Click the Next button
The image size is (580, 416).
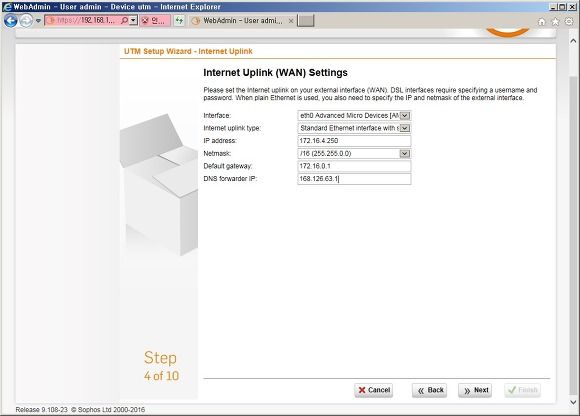tap(475, 390)
